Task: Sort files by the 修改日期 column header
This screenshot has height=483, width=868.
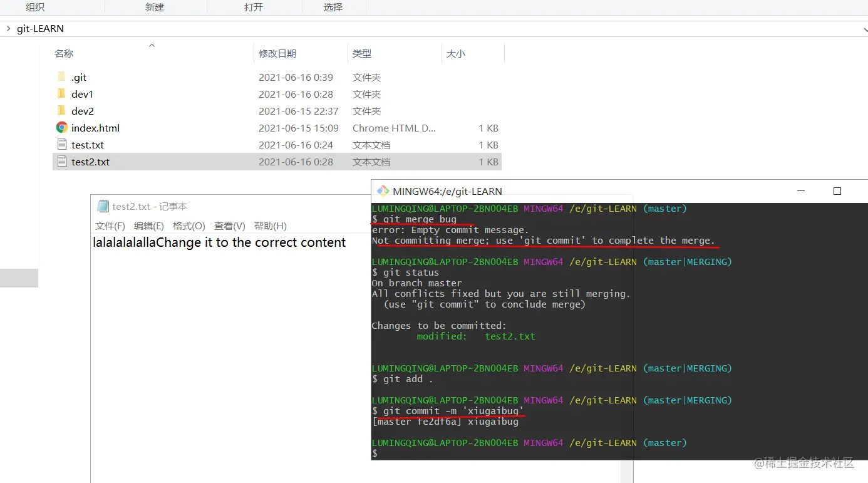Action: pos(277,54)
